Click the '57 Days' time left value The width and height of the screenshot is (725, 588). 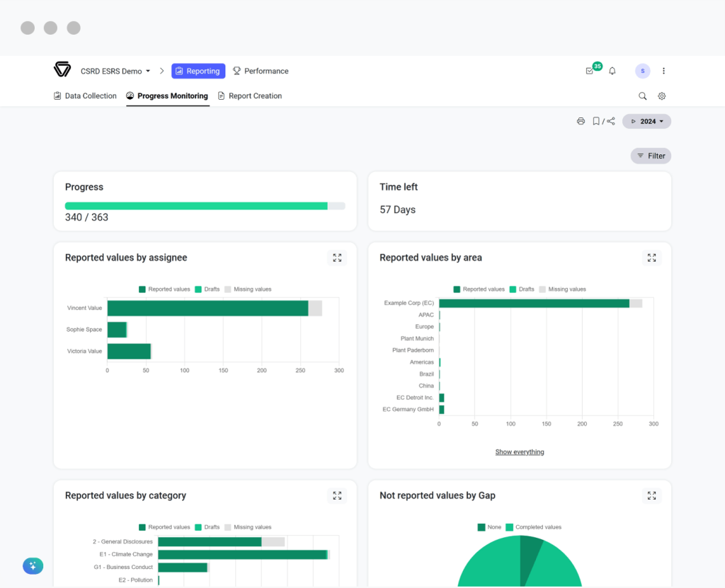[398, 210]
